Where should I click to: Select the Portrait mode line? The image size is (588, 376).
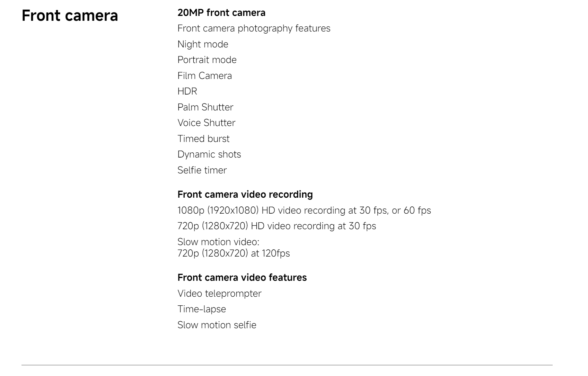[x=207, y=60]
